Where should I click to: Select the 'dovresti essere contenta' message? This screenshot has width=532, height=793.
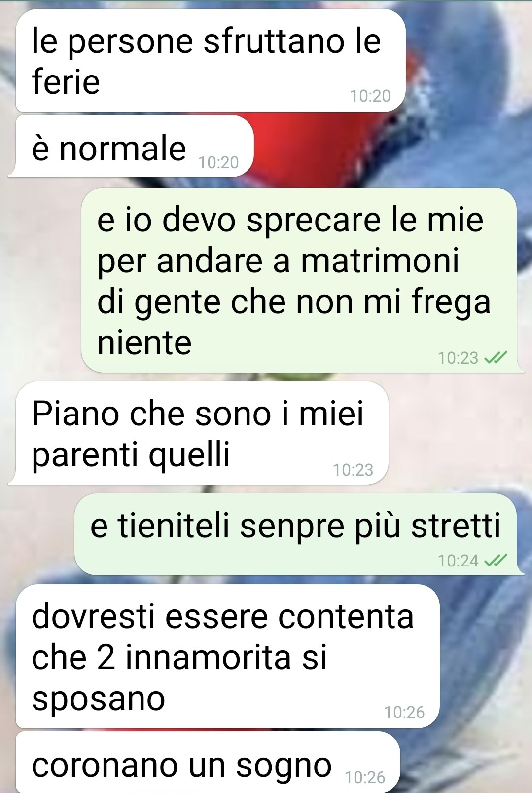[227, 656]
